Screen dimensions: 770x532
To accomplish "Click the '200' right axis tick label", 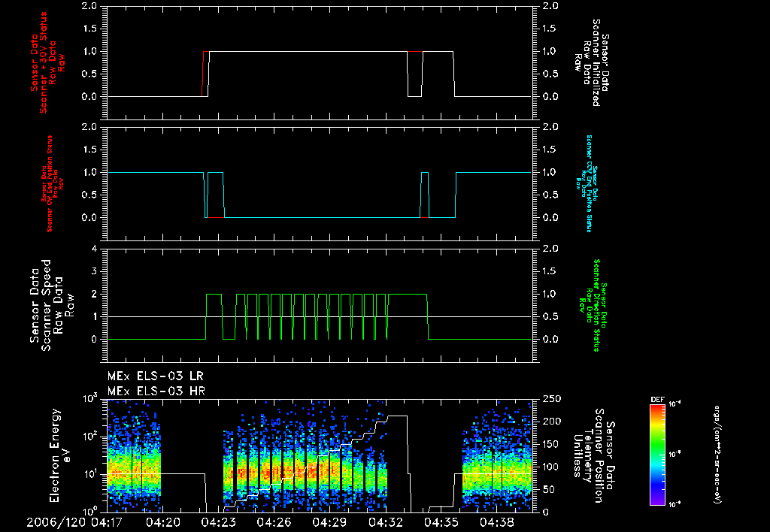I will click(552, 422).
